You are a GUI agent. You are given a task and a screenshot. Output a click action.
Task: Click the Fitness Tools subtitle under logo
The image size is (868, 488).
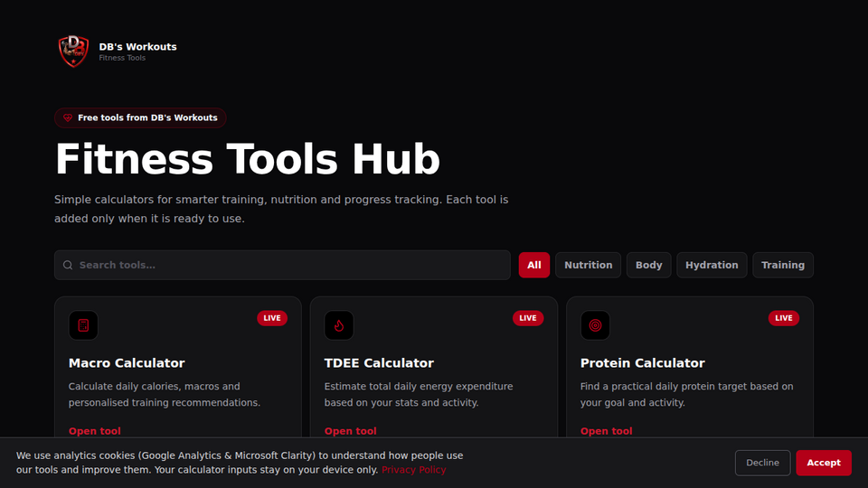[122, 58]
